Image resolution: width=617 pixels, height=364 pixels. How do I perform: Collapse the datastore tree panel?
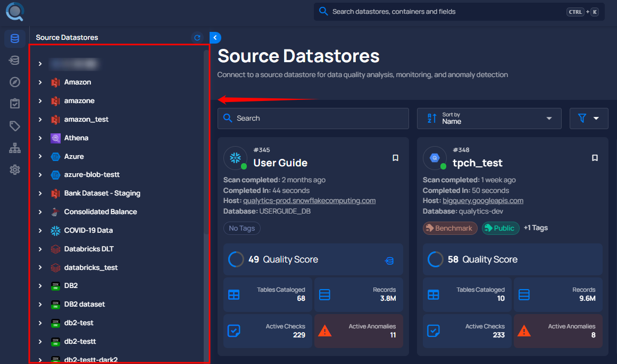tap(215, 38)
